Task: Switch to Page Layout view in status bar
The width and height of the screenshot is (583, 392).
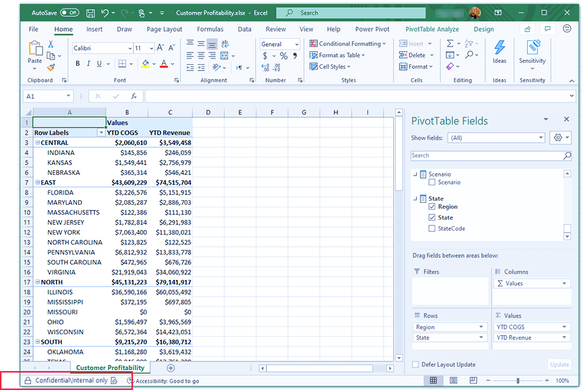Action: [453, 380]
